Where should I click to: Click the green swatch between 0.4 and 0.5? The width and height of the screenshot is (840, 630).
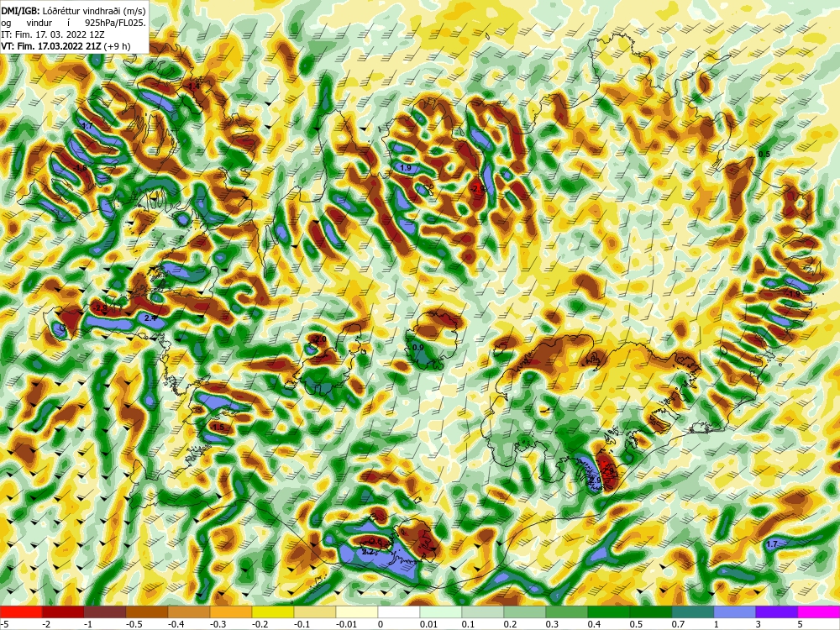click(609, 612)
